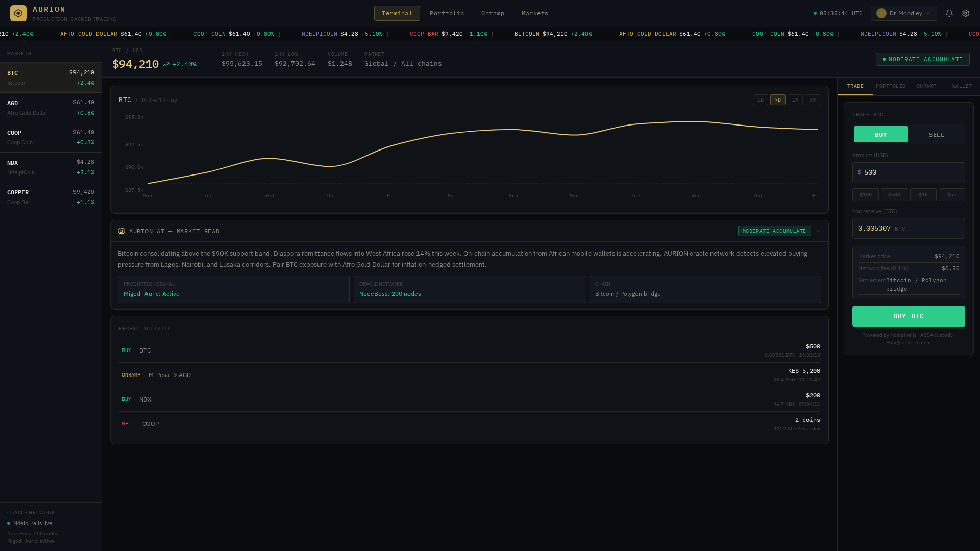
Task: Click the Ndeipi rails live status dot
Action: click(x=9, y=523)
